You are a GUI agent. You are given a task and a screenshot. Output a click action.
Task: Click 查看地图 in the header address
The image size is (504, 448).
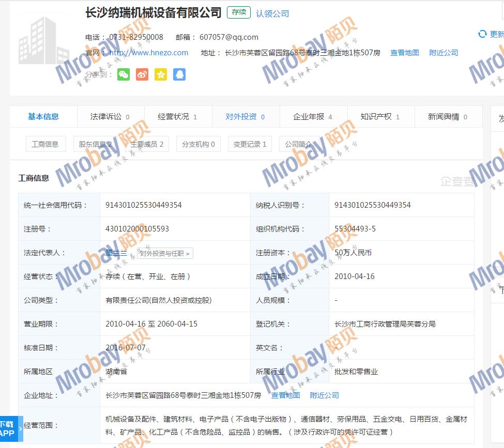coord(405,53)
